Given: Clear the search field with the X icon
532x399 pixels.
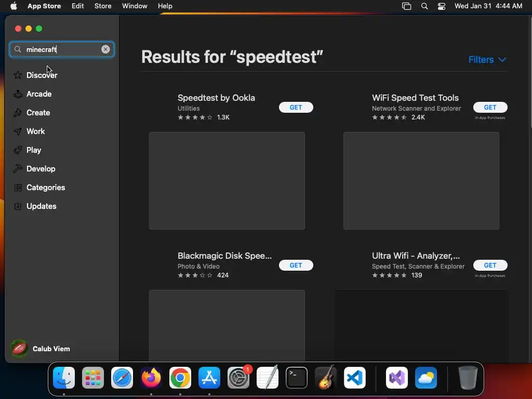Looking at the screenshot, I should click(x=105, y=49).
